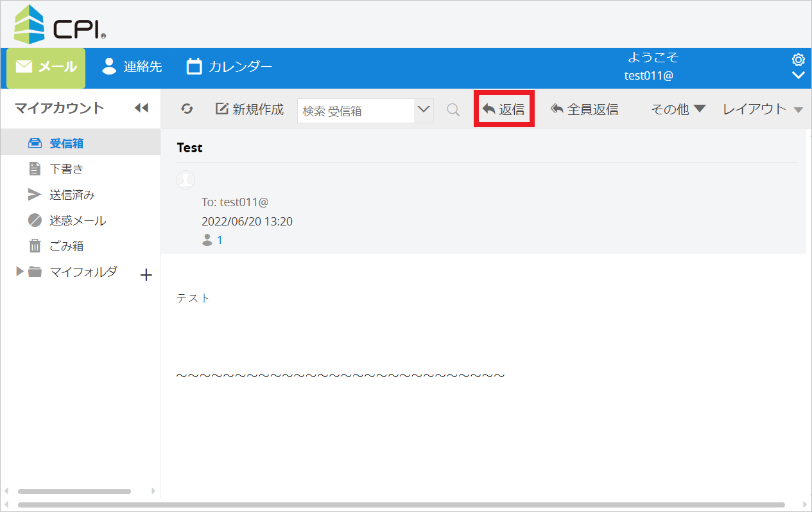The width and height of the screenshot is (812, 512).
Task: Click the CPI logo
Action: pyautogui.click(x=60, y=24)
